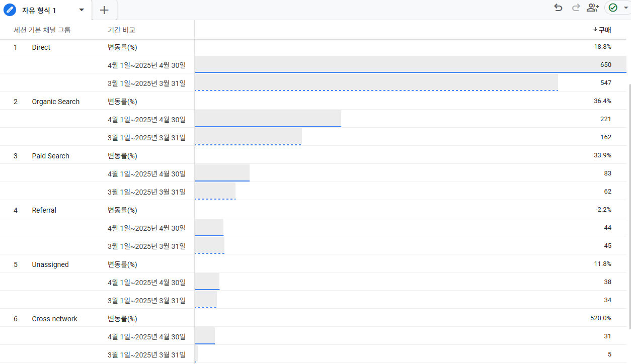Select the Organic Search row label
Screen dimensions: 631x364
point(56,102)
